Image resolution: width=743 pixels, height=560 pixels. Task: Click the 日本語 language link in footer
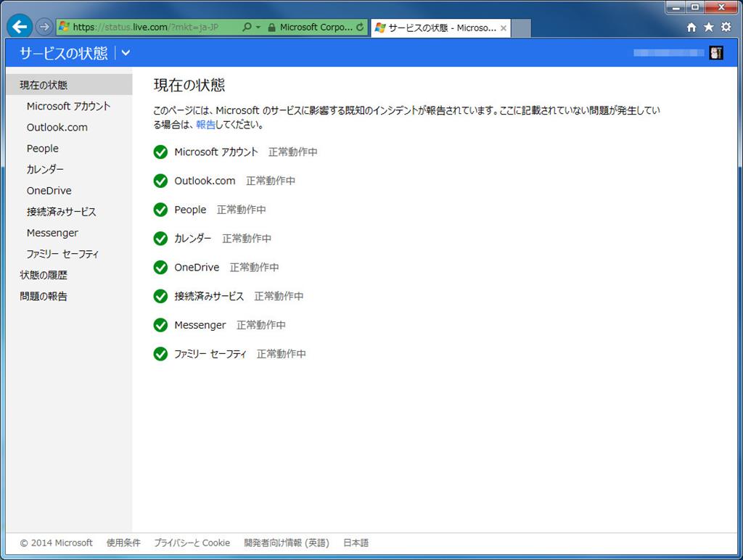click(x=356, y=543)
